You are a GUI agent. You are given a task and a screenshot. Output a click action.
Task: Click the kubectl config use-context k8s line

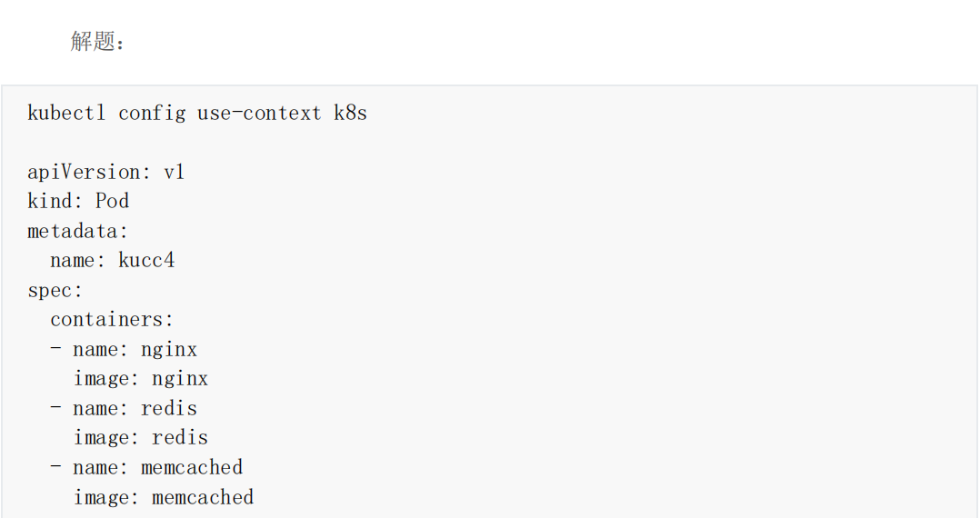197,113
